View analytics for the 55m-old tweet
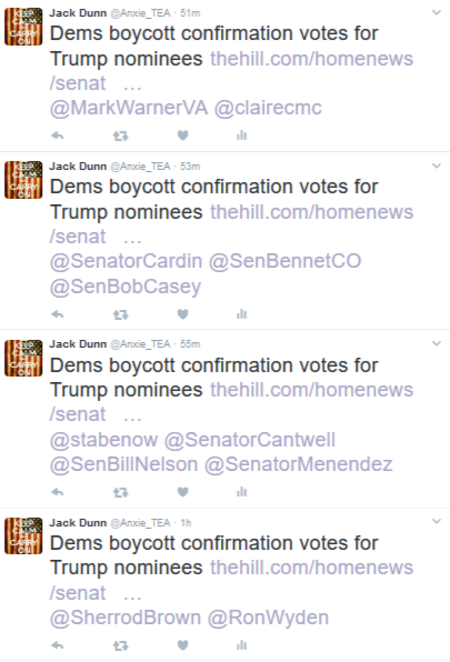Screen dimensions: 450x662 click(241, 492)
